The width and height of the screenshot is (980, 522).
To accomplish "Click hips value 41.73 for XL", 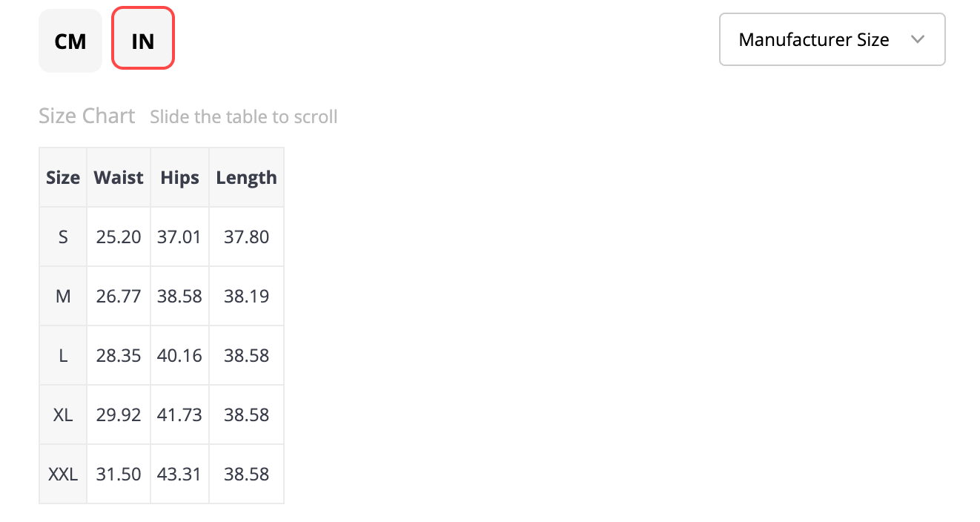I will click(180, 415).
